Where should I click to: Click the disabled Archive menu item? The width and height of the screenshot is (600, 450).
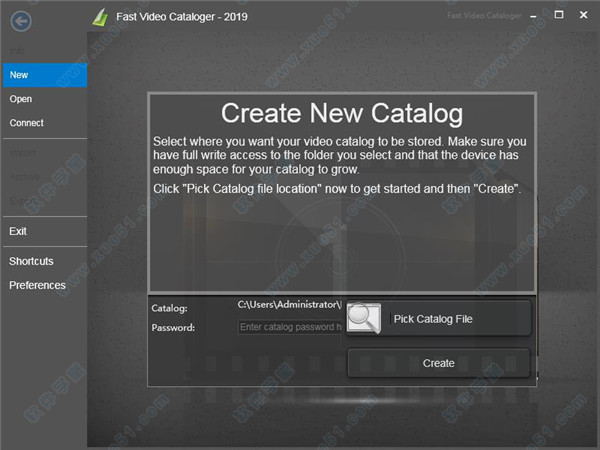tap(45, 177)
